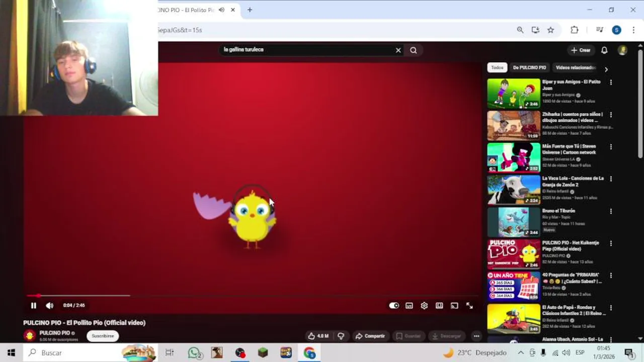This screenshot has width=644, height=362.
Task: Open La Vaca Lola thumbnail
Action: 513,190
